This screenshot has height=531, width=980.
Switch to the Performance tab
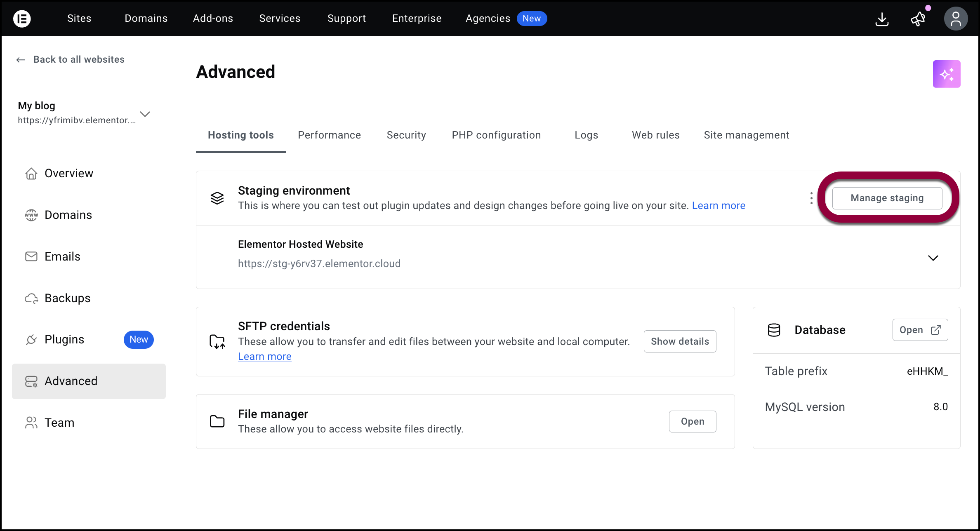(x=329, y=135)
